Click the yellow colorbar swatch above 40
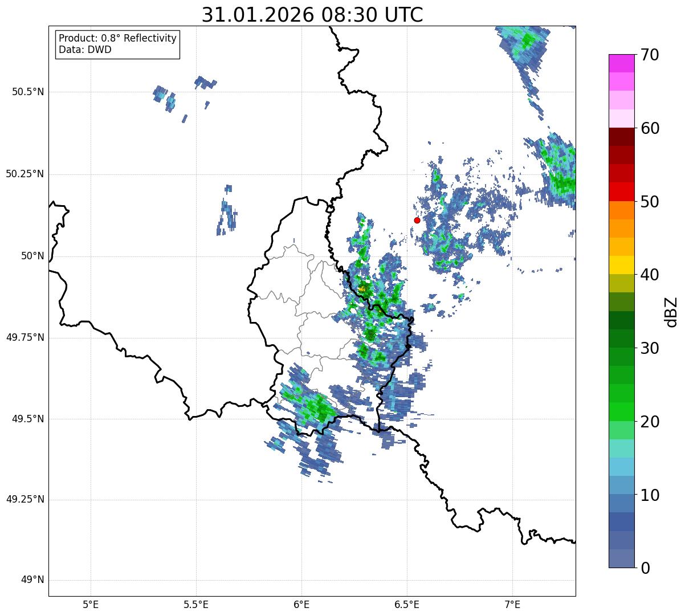Screen dimensions: 685x616 click(622, 265)
